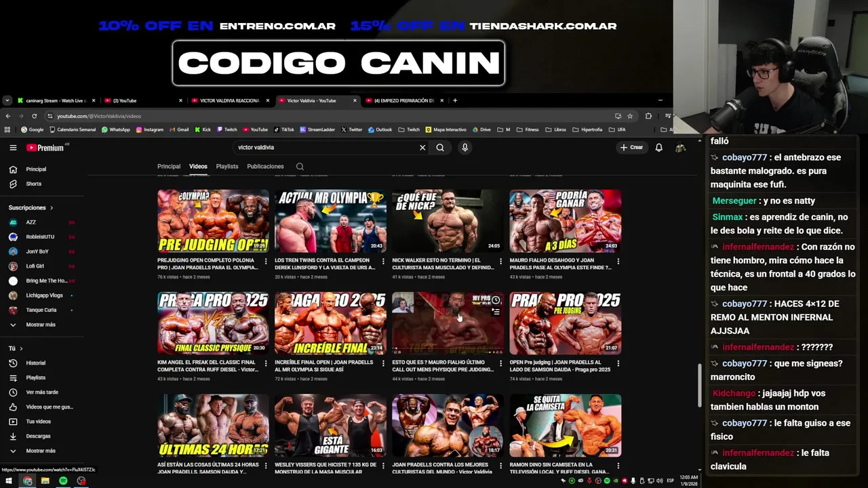
Task: Open File Explorer from the taskbar
Action: 45,481
